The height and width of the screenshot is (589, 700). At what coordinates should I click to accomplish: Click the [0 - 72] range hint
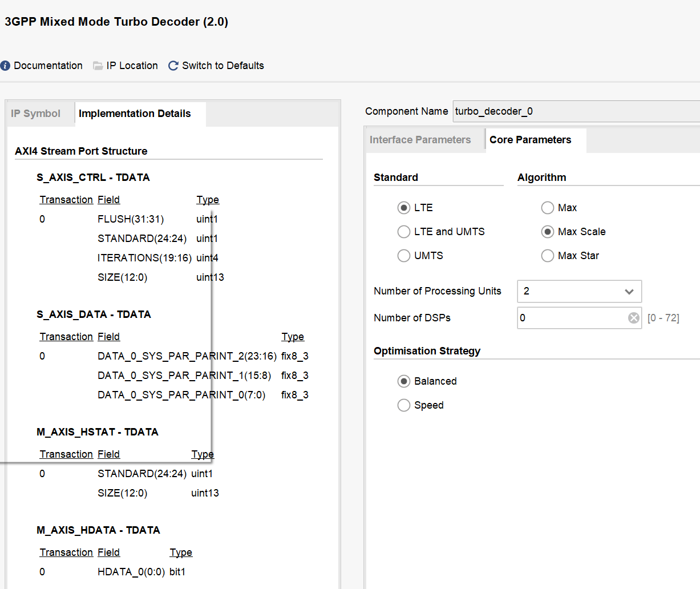click(663, 318)
